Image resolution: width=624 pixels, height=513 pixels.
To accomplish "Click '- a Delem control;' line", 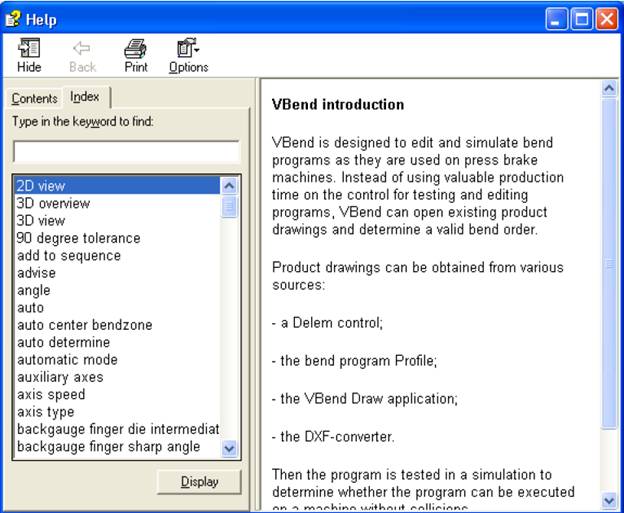I will (x=327, y=323).
